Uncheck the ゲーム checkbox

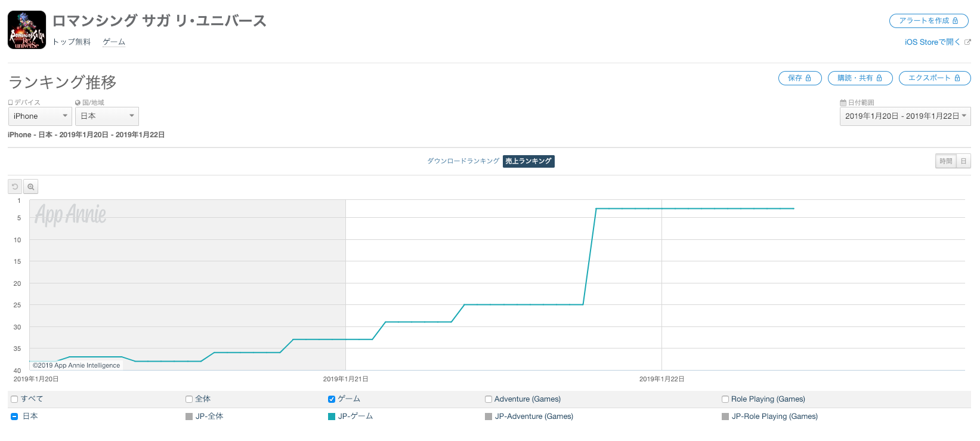coord(332,399)
